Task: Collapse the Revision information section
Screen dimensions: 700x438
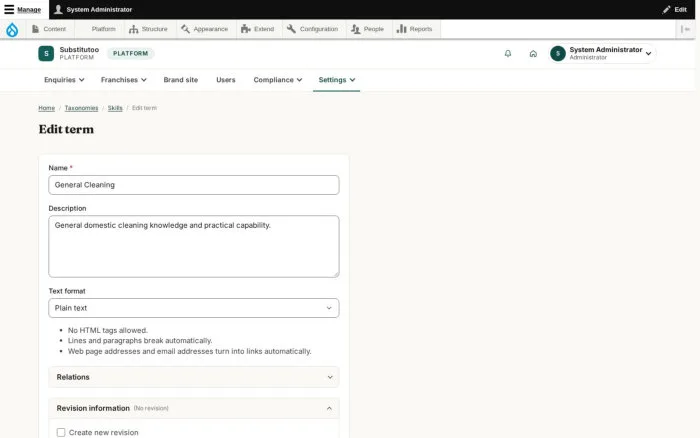Action: click(194, 408)
